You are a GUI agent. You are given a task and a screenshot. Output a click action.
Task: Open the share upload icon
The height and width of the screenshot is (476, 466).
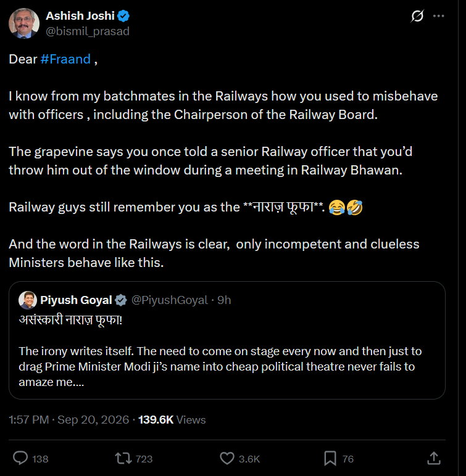coord(434,458)
